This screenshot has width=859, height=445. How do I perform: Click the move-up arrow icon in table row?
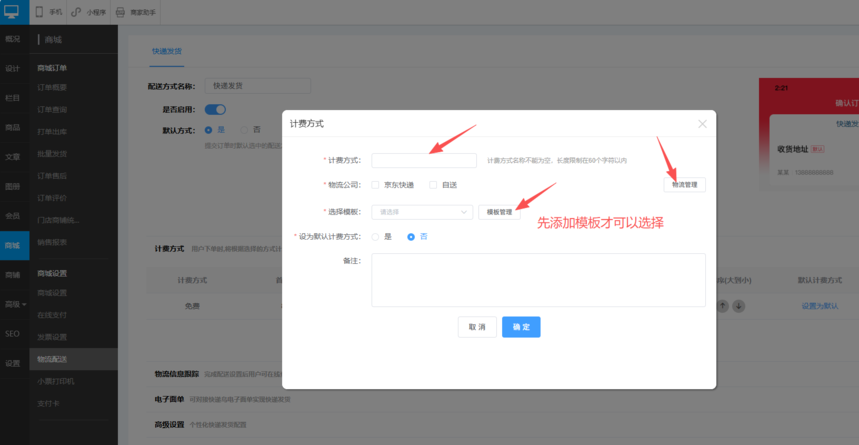tap(722, 305)
